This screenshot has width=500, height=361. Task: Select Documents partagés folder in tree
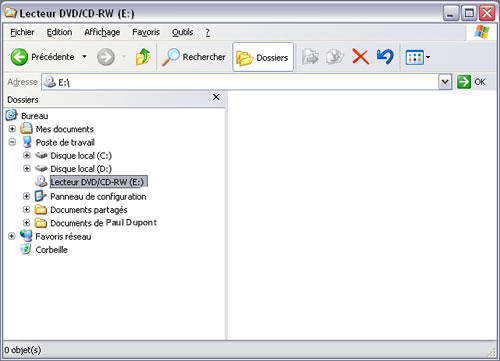click(x=89, y=210)
